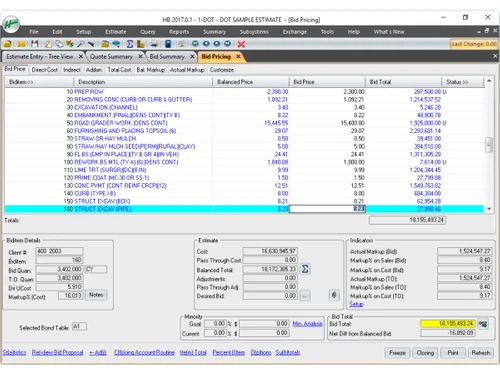Open the What's New menu
Screen dimensions: 500x375
[389, 32]
